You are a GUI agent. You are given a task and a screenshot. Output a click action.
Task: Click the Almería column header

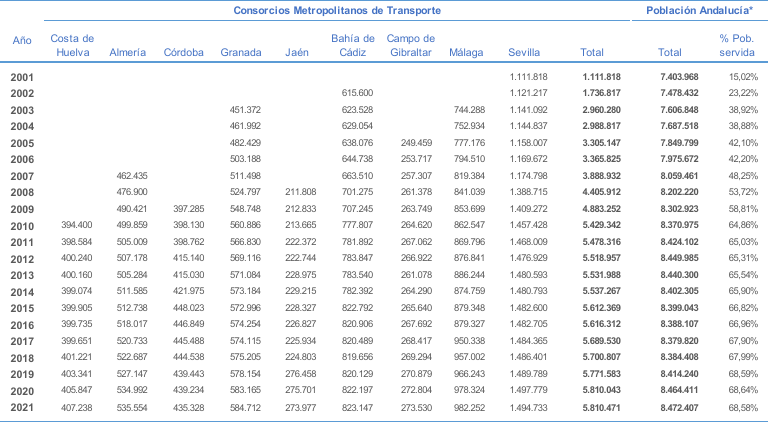[127, 52]
